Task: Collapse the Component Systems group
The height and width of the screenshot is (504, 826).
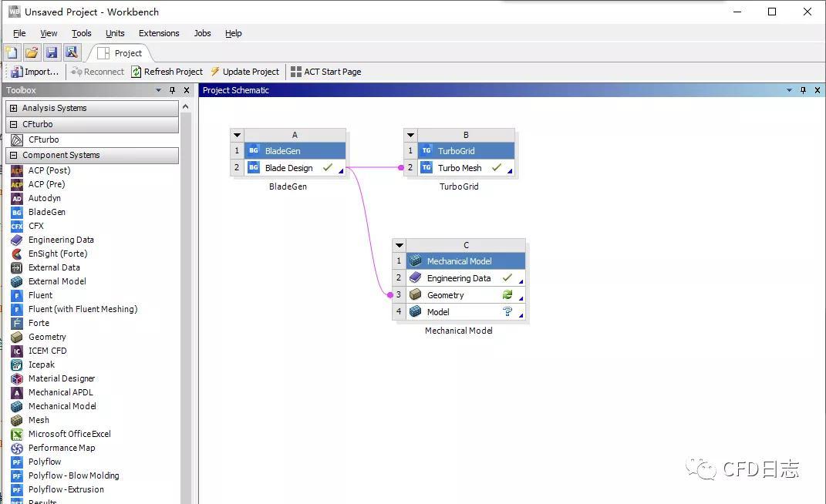Action: click(14, 156)
